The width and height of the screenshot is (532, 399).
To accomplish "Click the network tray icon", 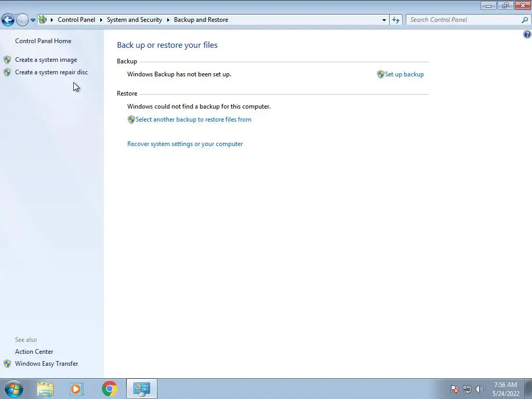I will tap(467, 389).
